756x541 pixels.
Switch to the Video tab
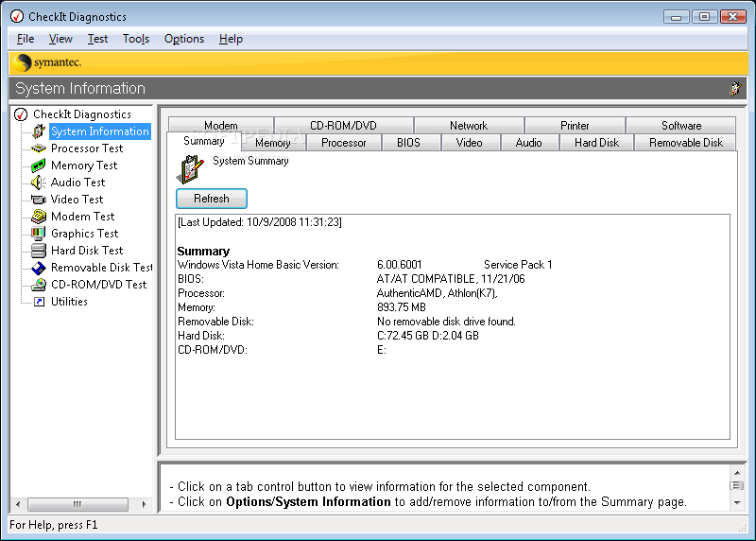click(469, 143)
